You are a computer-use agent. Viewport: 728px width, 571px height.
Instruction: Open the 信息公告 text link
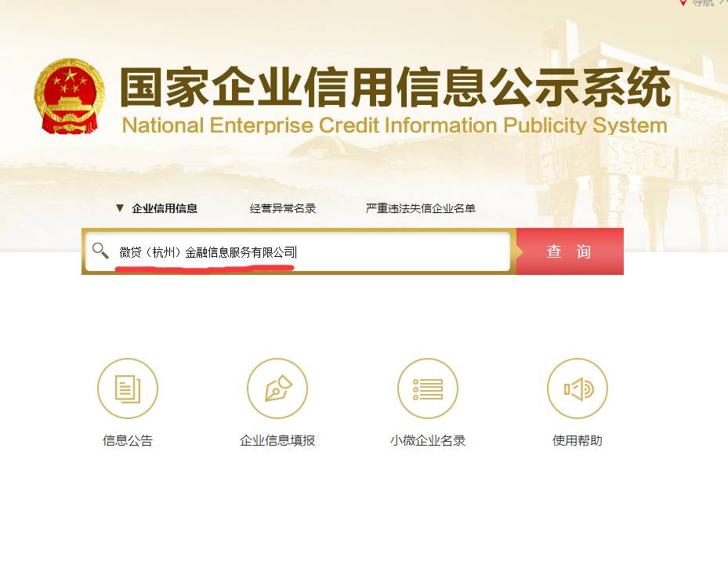pyautogui.click(x=128, y=440)
